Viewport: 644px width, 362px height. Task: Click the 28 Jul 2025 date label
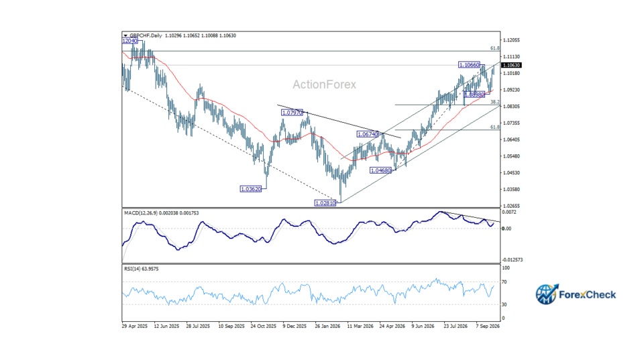click(198, 326)
